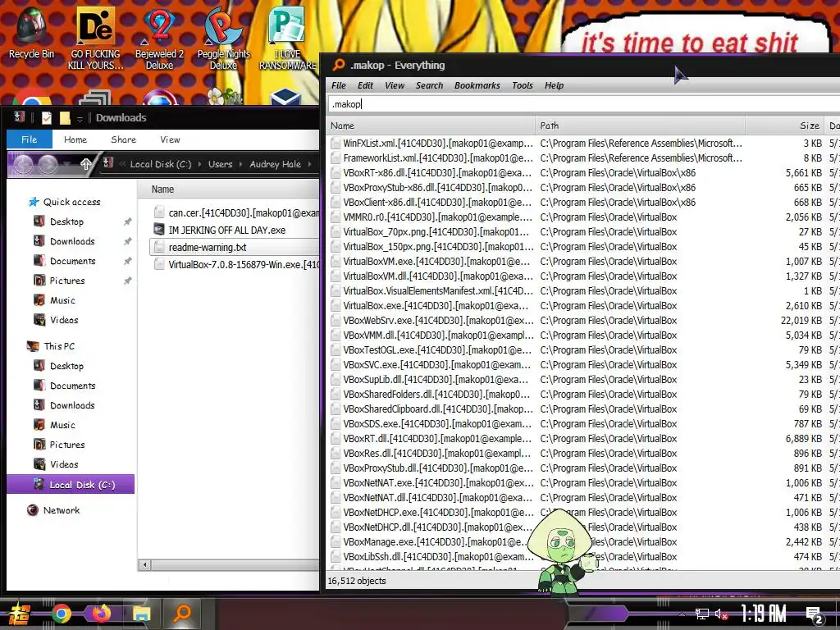Click the .makop search input field
The width and height of the screenshot is (840, 630).
pyautogui.click(x=583, y=104)
